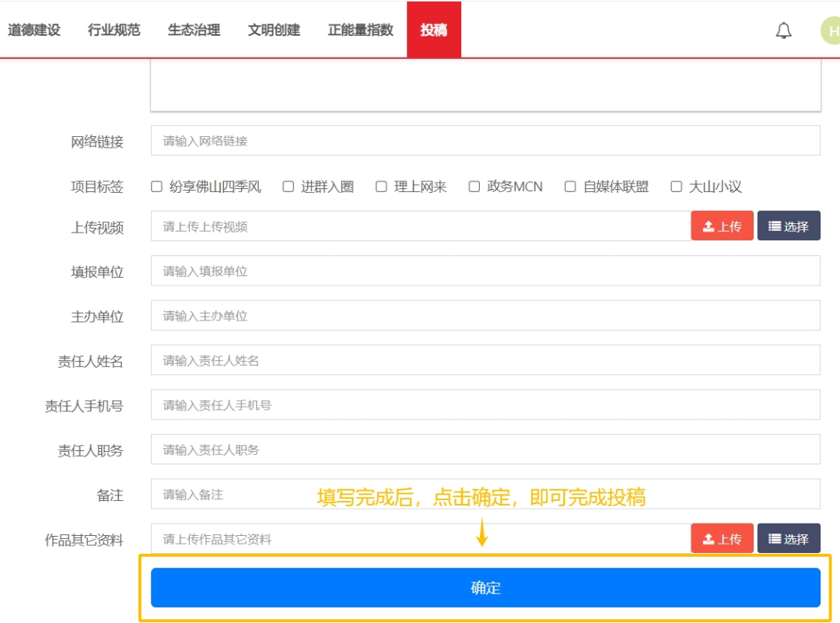This screenshot has width=840, height=623.
Task: Click the 上传视频 text field
Action: point(421,226)
